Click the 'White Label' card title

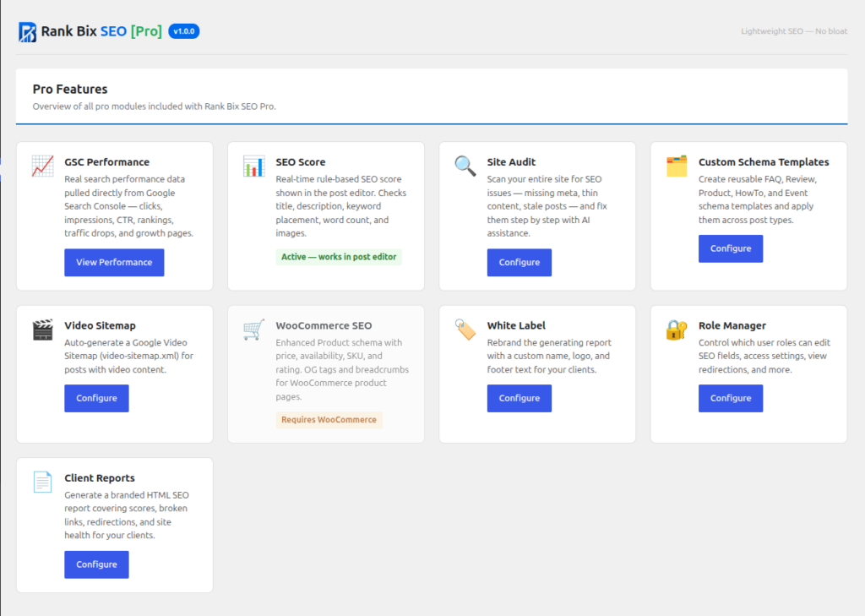point(516,325)
